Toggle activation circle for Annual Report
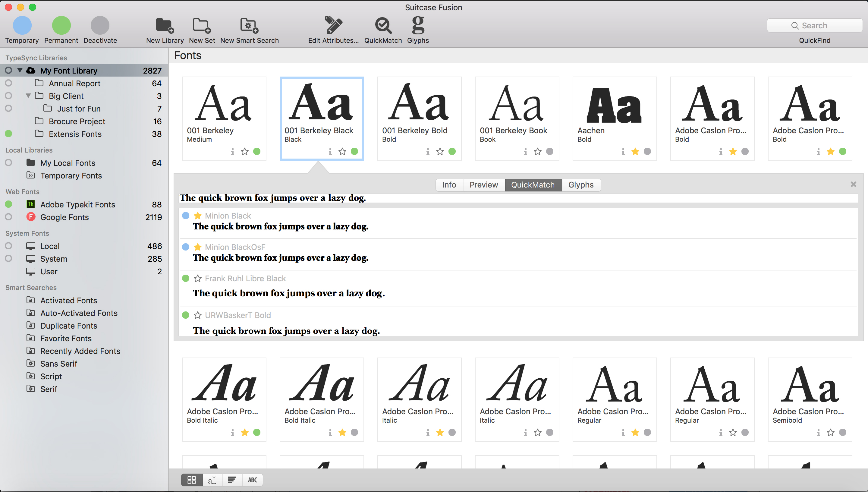Image resolution: width=868 pixels, height=492 pixels. [x=8, y=83]
